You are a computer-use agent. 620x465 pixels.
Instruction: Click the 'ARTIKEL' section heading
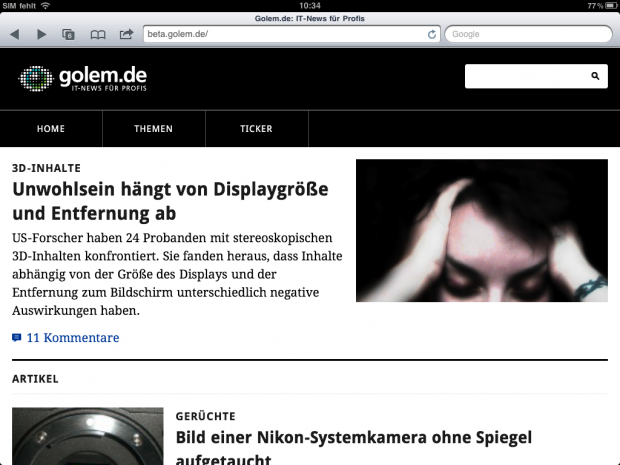[x=35, y=379]
